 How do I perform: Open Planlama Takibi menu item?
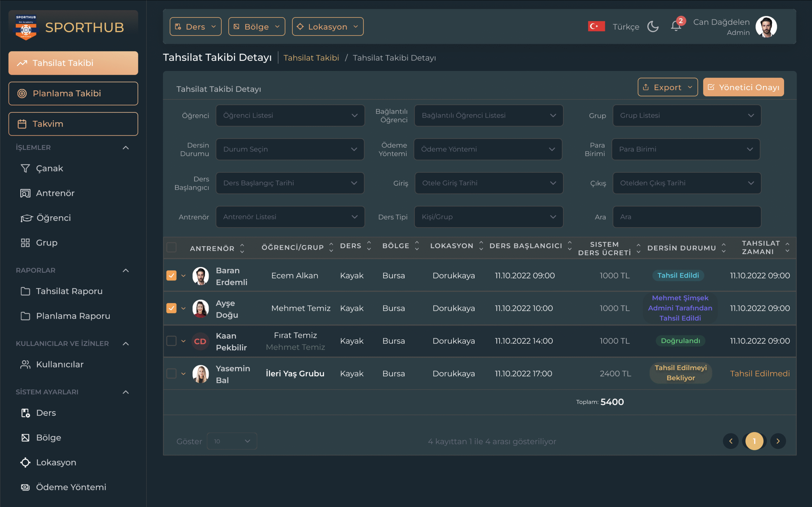tap(73, 93)
